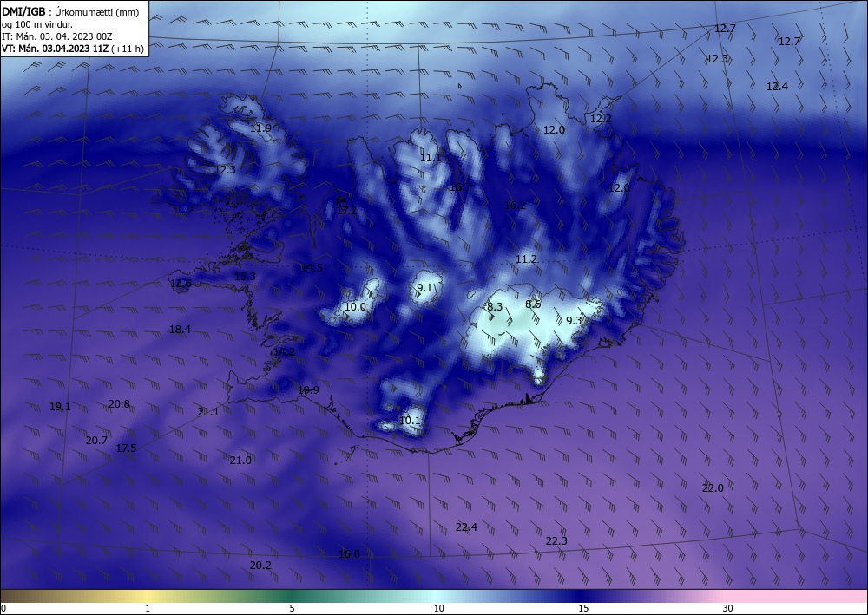This screenshot has width=868, height=615.
Task: Click the 19.1 value label
Action: pyautogui.click(x=60, y=407)
